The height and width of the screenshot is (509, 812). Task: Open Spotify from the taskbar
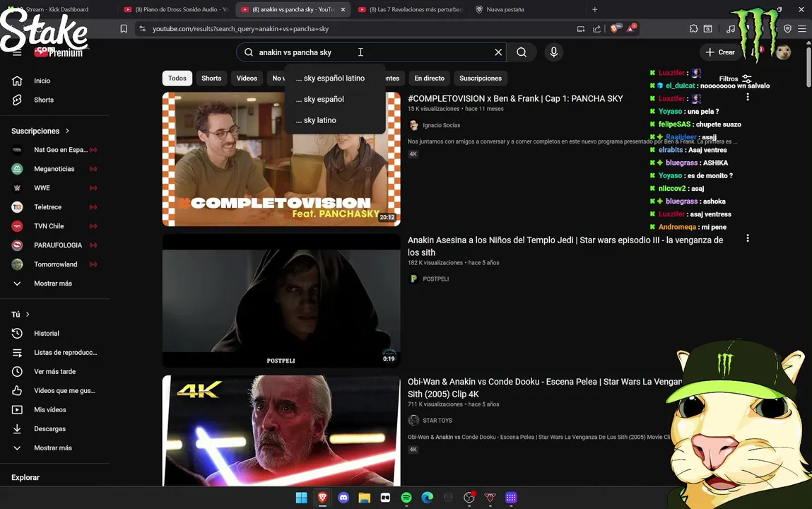click(x=406, y=498)
